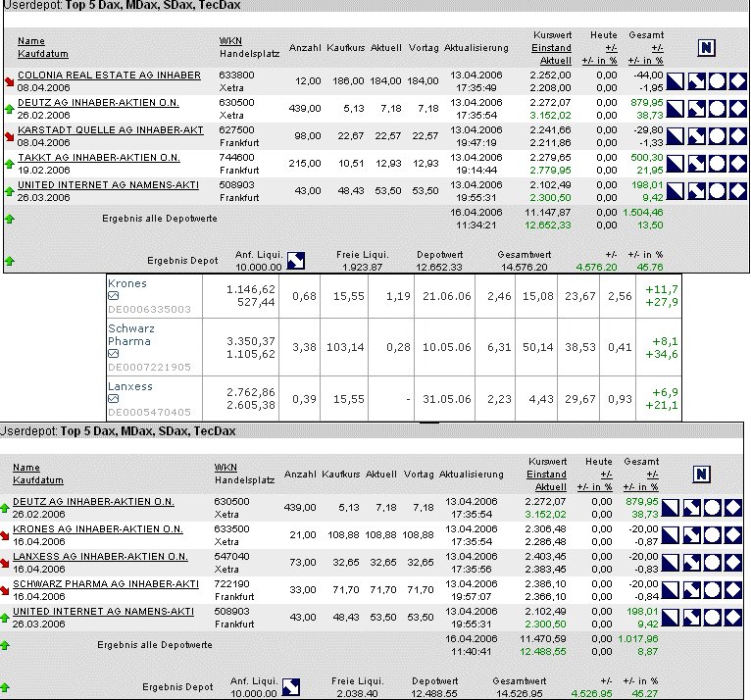Screen dimensions: 751x700
Task: Click the triangle icon in the LANXESS AG INHABER-AKTIEN row
Action: [x=670, y=562]
